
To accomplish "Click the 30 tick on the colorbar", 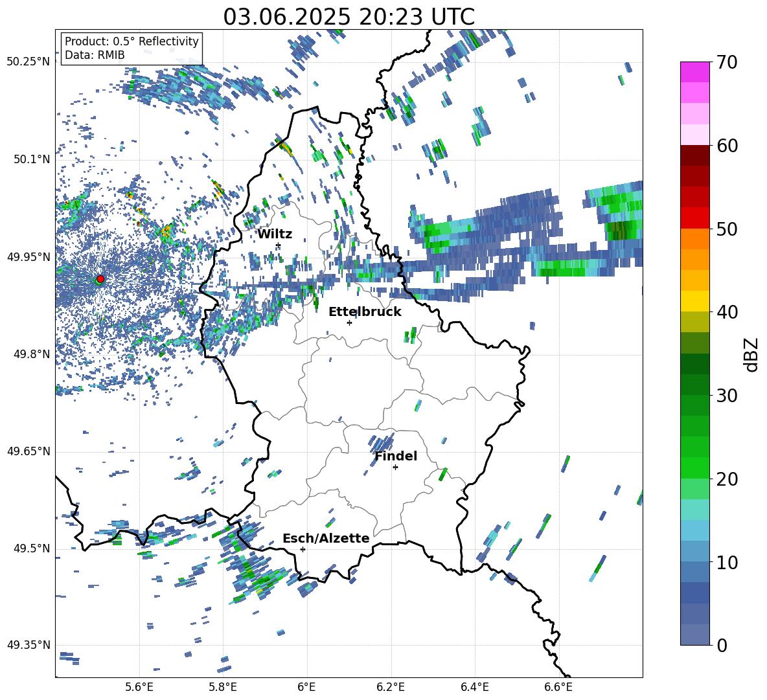I will pyautogui.click(x=727, y=396).
